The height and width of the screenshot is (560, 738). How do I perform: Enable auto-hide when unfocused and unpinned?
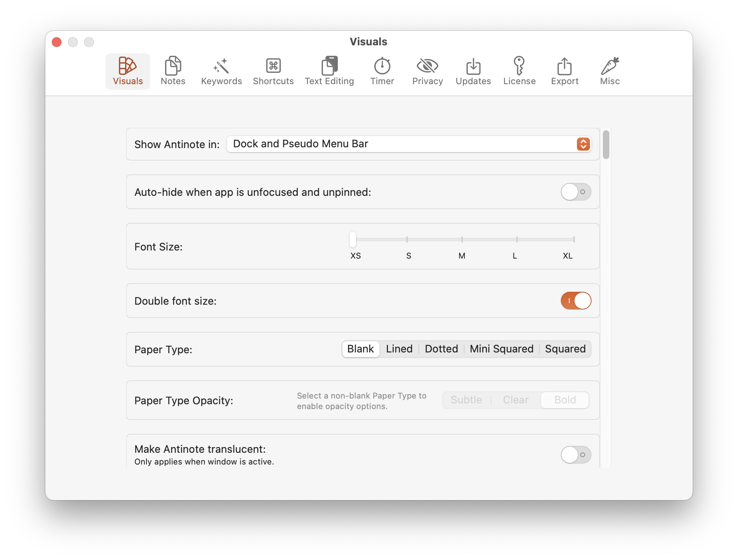pyautogui.click(x=576, y=192)
